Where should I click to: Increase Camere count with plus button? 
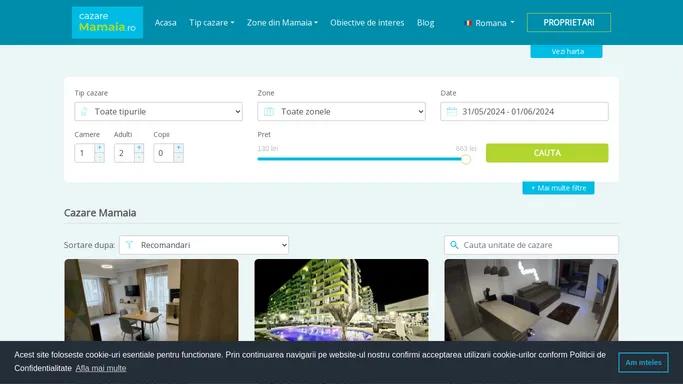coord(99,148)
